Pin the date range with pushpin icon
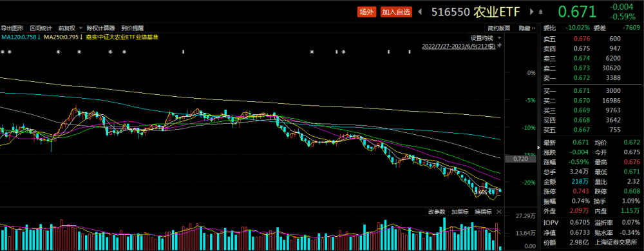 click(x=500, y=46)
